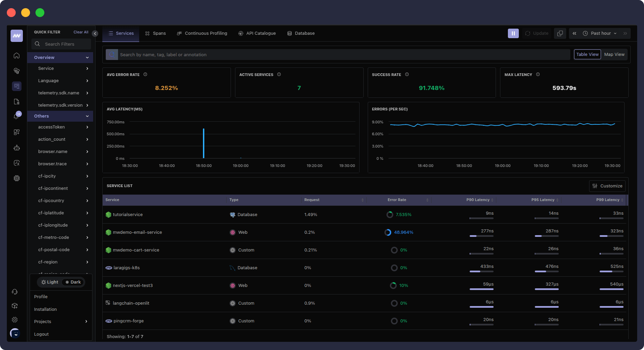Open Settings via the gear icon
The height and width of the screenshot is (350, 644).
[x=14, y=320]
